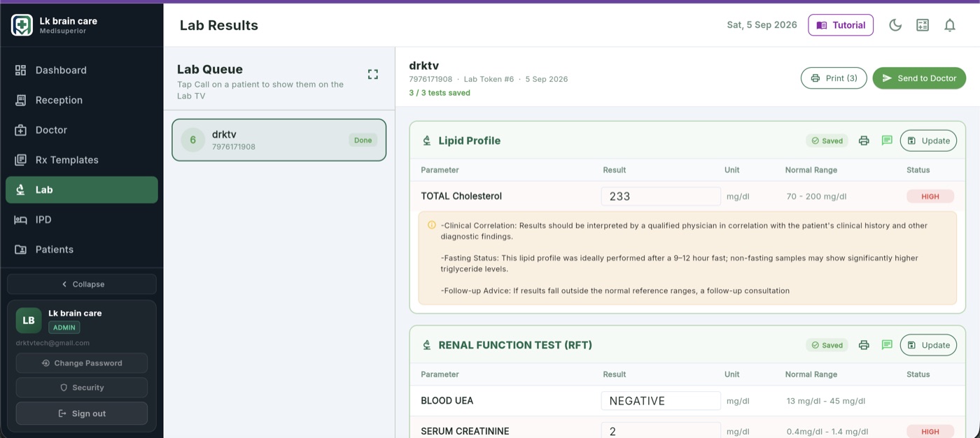Select Lab in sidebar
The image size is (980, 438).
tap(82, 190)
